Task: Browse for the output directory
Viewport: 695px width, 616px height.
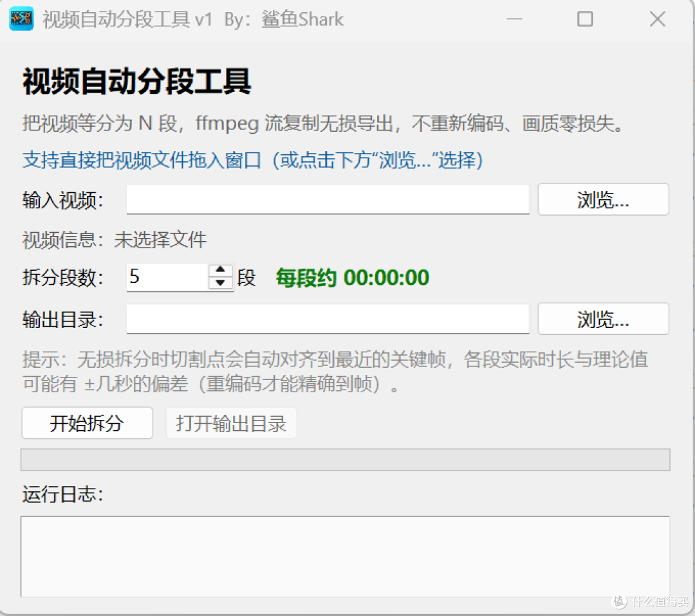Action: (x=603, y=319)
